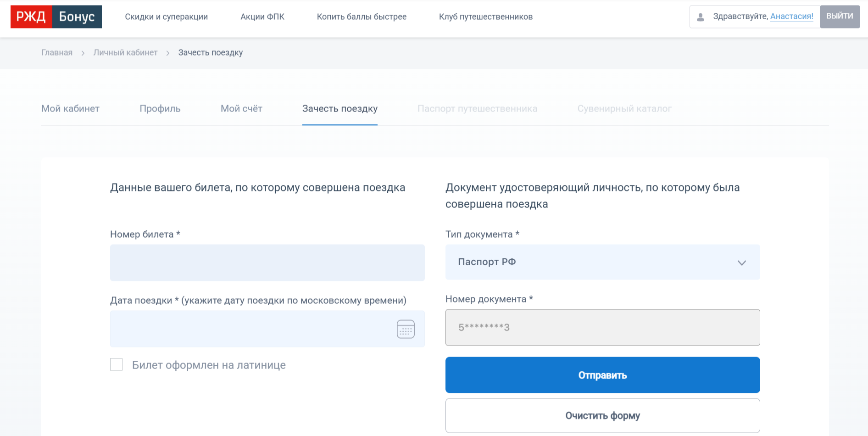Click the 'Очистить форму' button
Viewport: 868px width, 436px height.
[x=602, y=416]
